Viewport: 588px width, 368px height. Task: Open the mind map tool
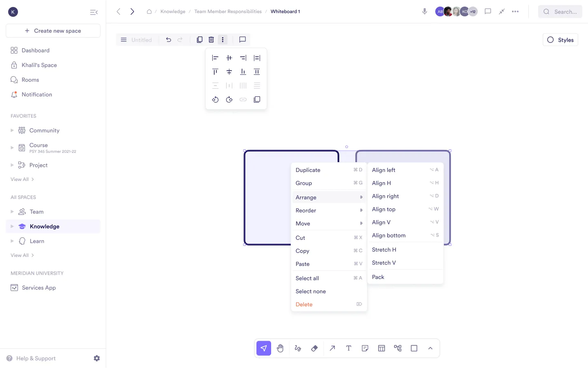click(398, 348)
